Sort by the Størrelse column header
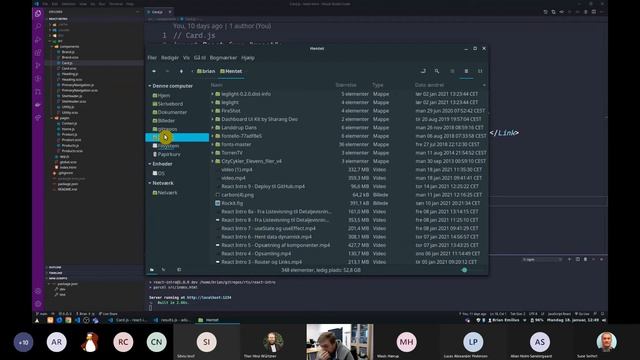The height and width of the screenshot is (360, 640). click(346, 85)
